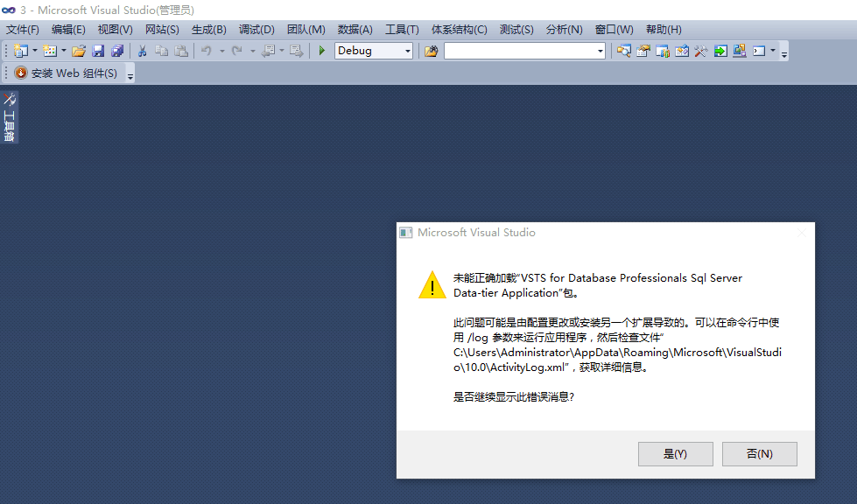Click the Paste clipboard icon

(181, 51)
